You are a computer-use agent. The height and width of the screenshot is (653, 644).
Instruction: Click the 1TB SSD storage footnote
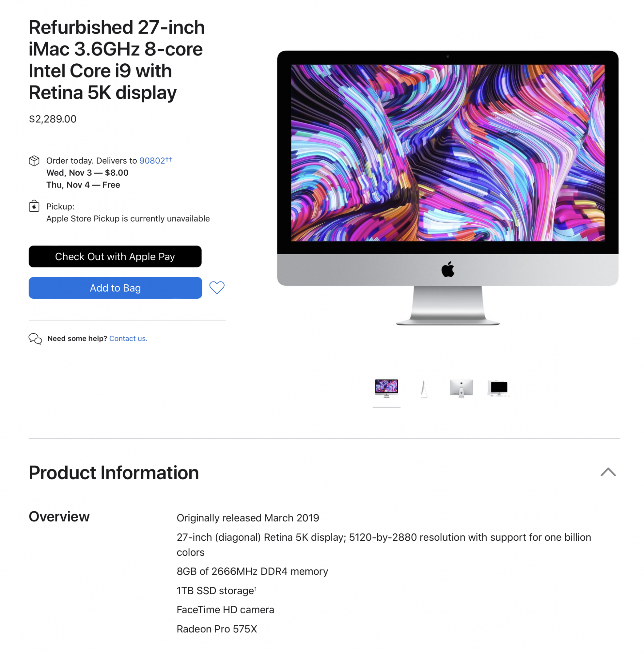click(x=256, y=588)
